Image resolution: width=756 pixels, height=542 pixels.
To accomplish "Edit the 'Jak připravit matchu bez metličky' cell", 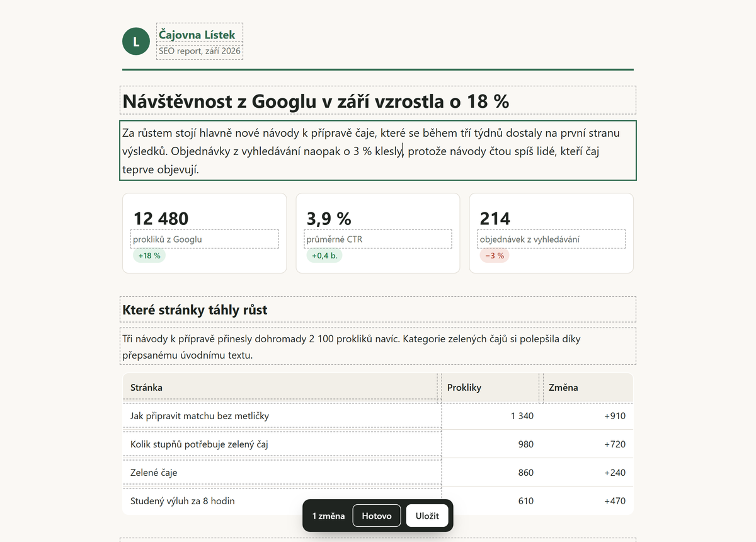I will pos(282,416).
